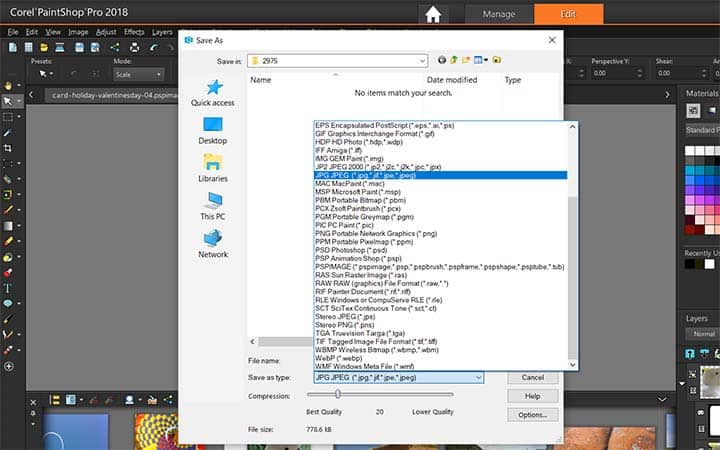Select the Text tool
This screenshot has height=450, width=720.
8,288
